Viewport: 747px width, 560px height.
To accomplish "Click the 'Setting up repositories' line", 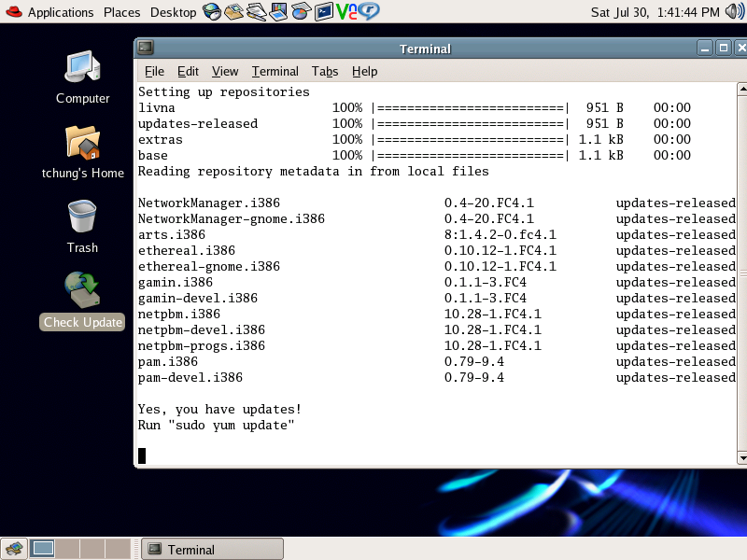I will pyautogui.click(x=223, y=91).
